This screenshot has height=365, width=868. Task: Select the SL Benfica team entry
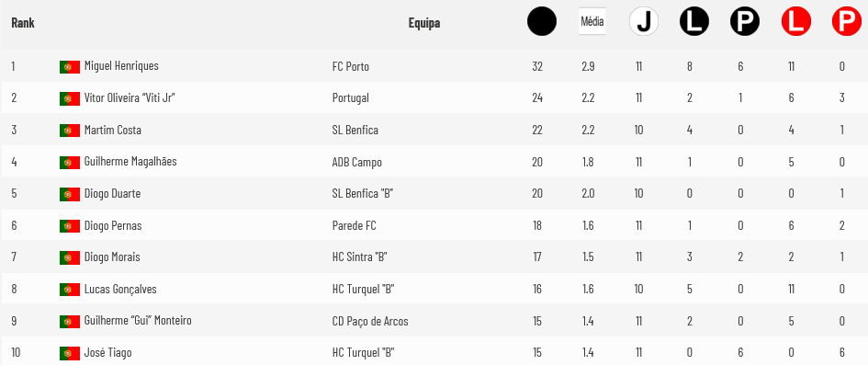click(355, 131)
